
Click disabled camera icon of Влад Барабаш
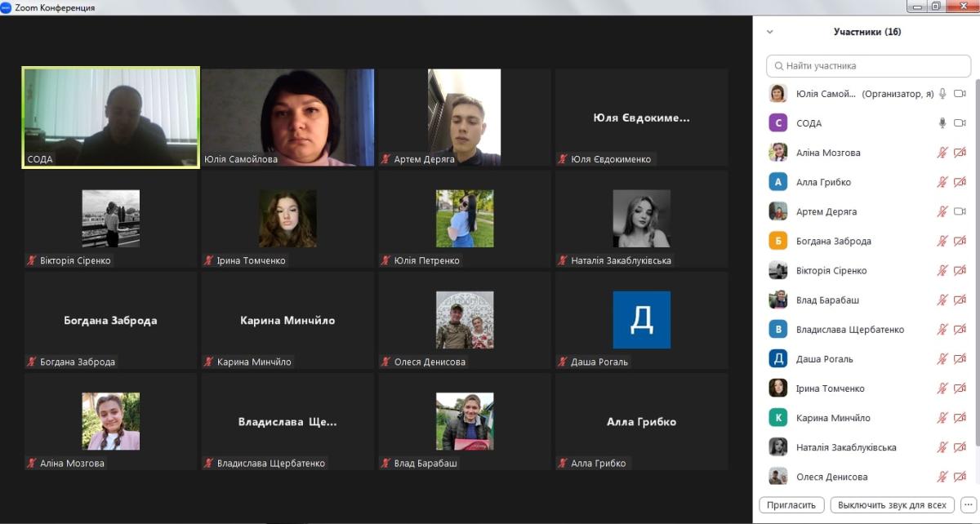coord(960,300)
